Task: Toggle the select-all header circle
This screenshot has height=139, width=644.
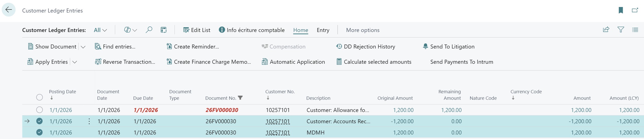Action: pyautogui.click(x=39, y=97)
